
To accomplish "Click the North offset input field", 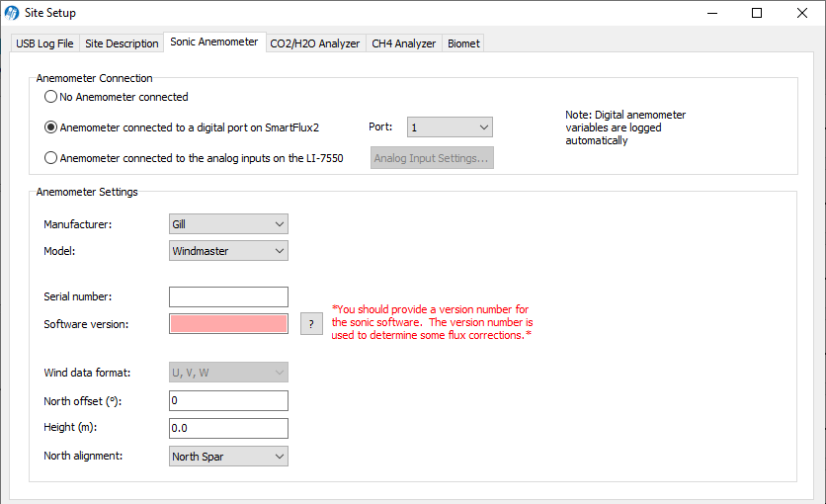I will (x=228, y=400).
